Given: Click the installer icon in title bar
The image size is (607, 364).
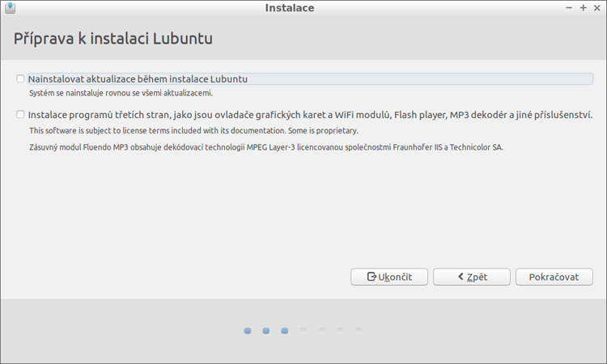Looking at the screenshot, I should click(x=10, y=8).
